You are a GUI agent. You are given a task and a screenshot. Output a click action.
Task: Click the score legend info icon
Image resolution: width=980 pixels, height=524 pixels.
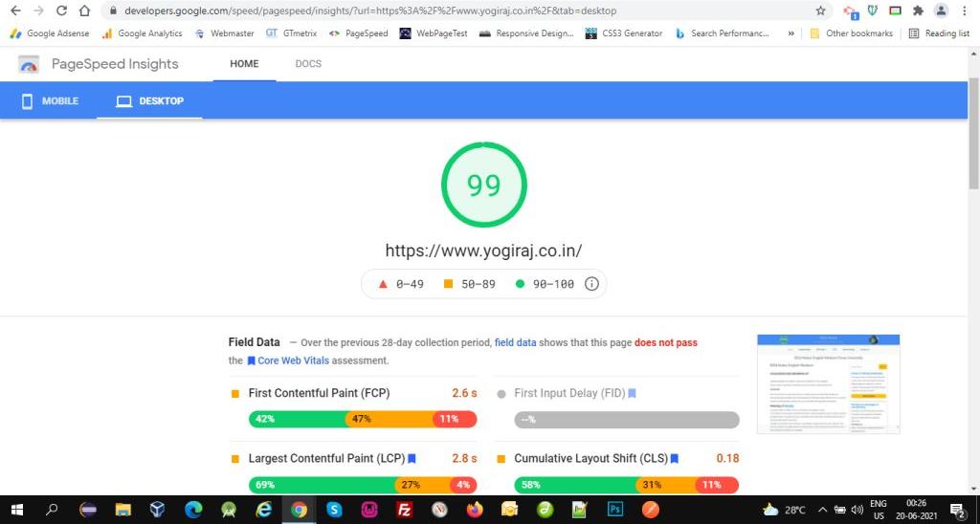(x=591, y=284)
